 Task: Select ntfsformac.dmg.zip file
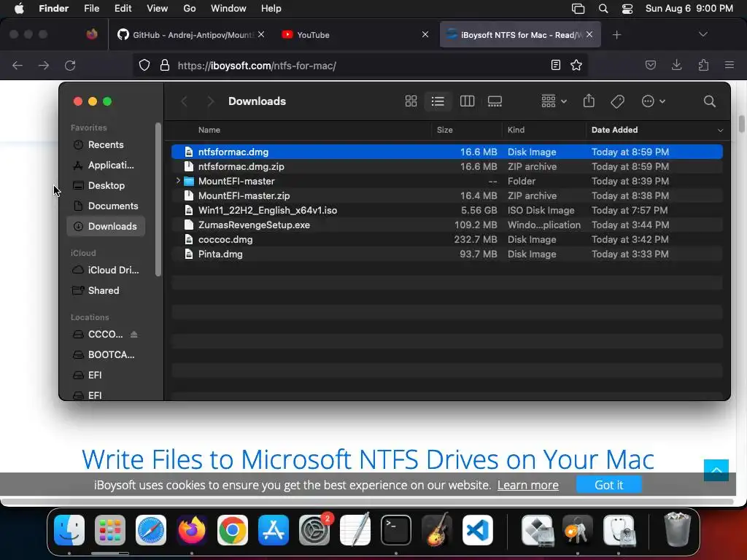(447, 167)
